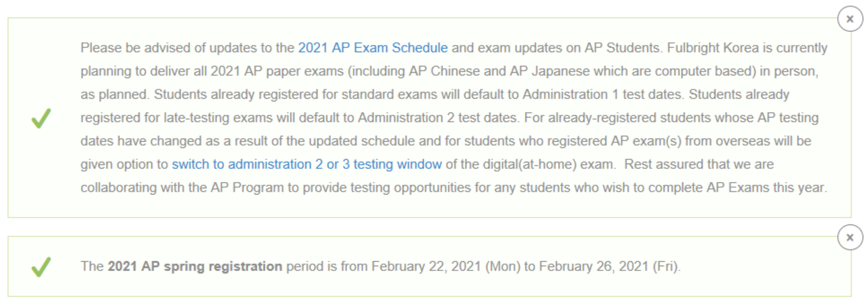Viewport: 868px width, 306px height.
Task: Close the spring registration period notice
Action: pyautogui.click(x=850, y=238)
